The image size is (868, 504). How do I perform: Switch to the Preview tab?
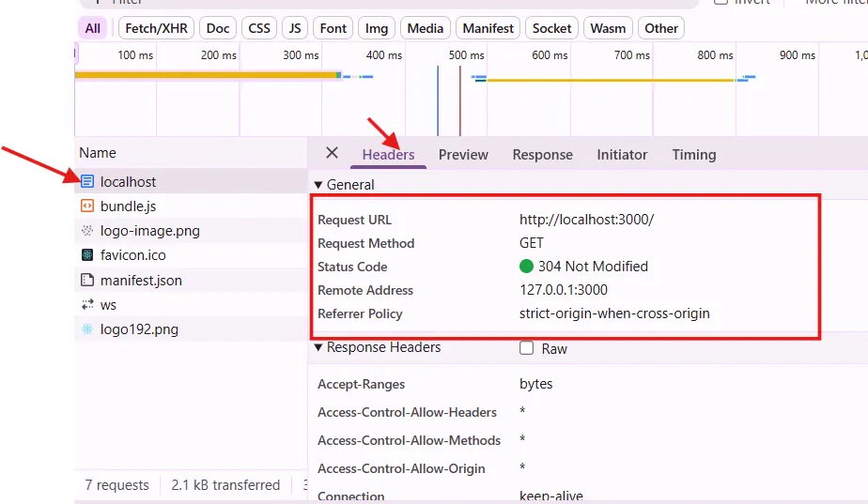click(x=463, y=155)
